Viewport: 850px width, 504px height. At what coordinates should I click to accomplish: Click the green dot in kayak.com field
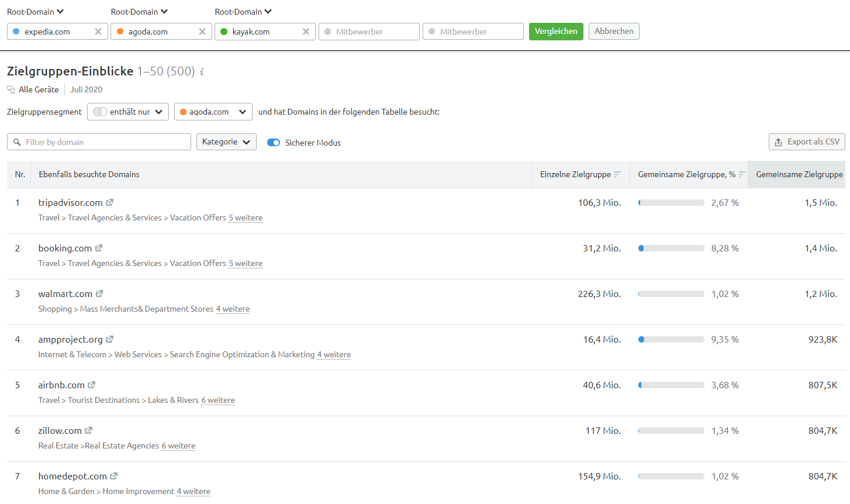pyautogui.click(x=224, y=32)
